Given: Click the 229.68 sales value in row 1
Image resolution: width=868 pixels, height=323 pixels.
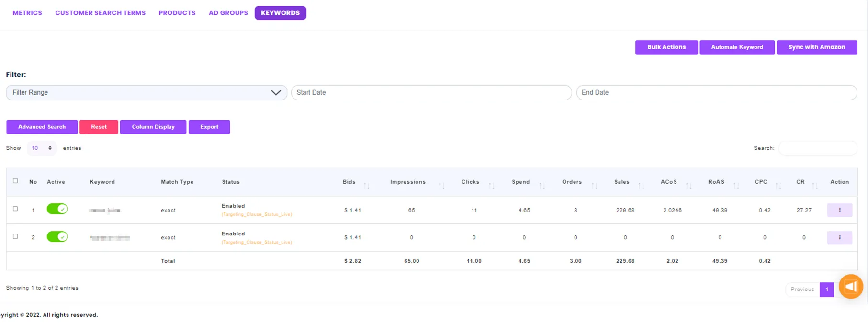Looking at the screenshot, I should click(x=625, y=210).
